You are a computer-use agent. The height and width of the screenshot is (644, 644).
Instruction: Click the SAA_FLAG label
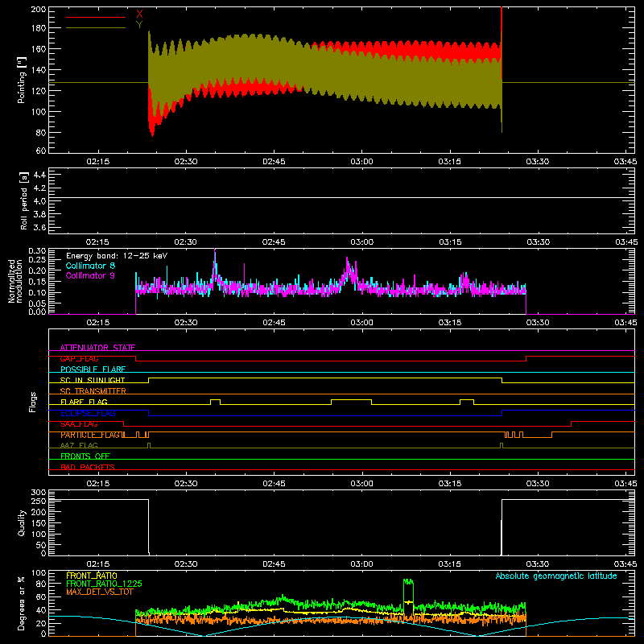[79, 424]
